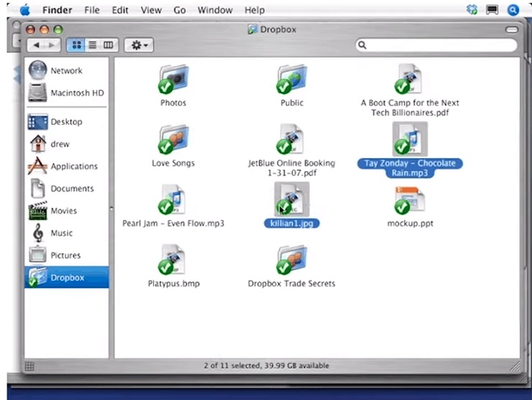Click the "Pearl Jam – Even Flow.mp3" label
The height and width of the screenshot is (400, 532).
(x=173, y=223)
